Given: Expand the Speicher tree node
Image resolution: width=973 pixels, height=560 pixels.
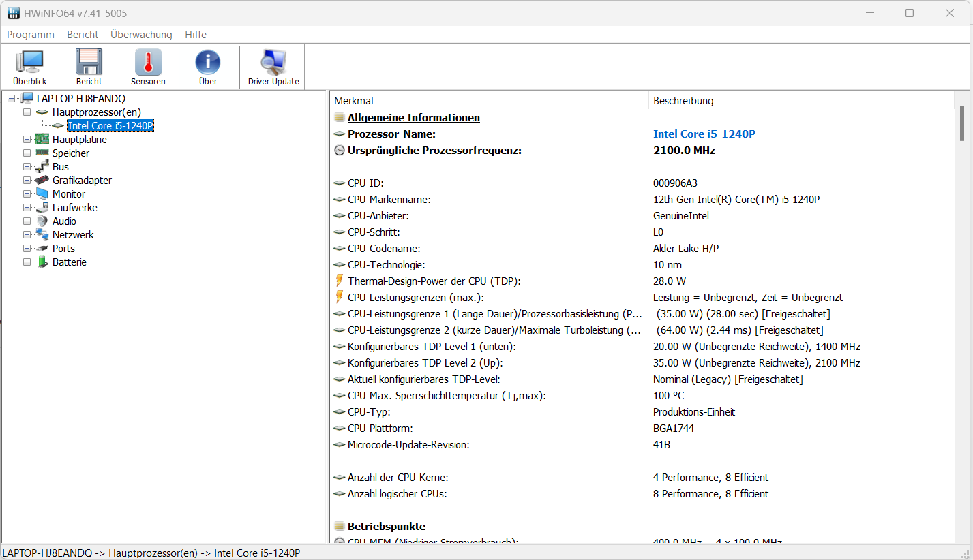Looking at the screenshot, I should 27,153.
